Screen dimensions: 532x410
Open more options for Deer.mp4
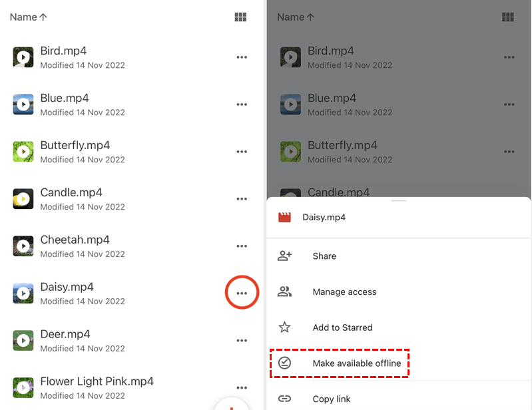[242, 341]
